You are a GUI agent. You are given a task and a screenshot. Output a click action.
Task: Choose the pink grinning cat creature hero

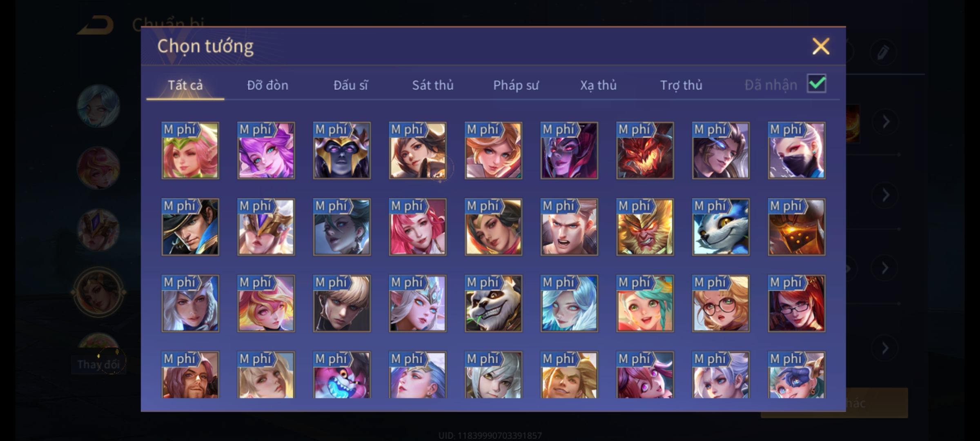tap(342, 375)
